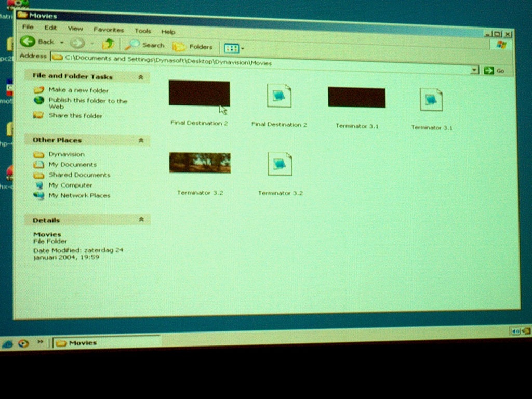Click the Go button
The height and width of the screenshot is (399, 532).
pyautogui.click(x=494, y=71)
